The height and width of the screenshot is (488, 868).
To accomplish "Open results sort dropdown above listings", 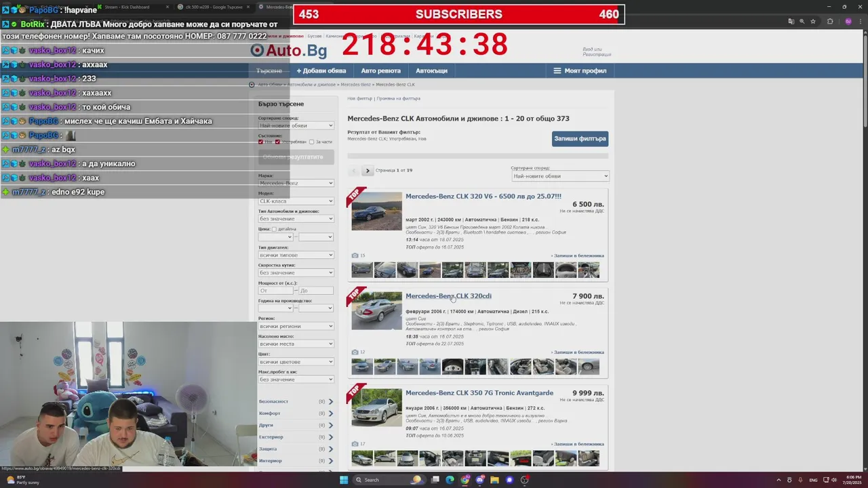I will point(559,176).
